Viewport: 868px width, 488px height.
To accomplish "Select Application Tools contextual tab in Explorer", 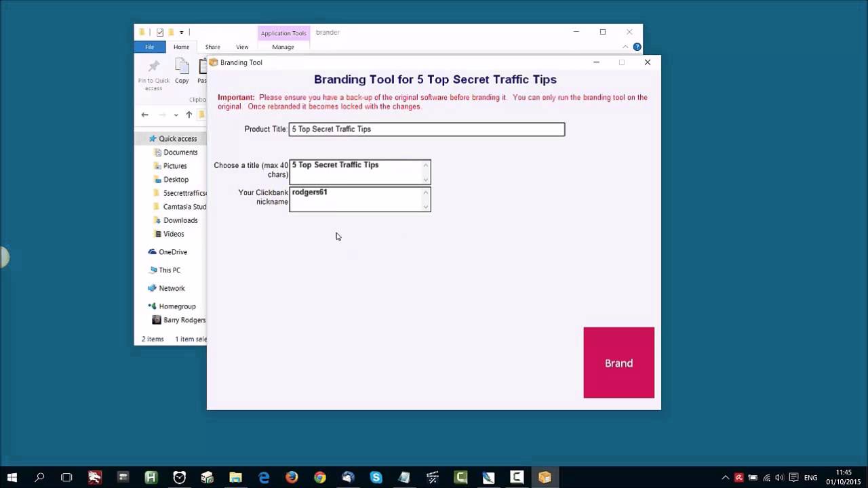I will tap(283, 33).
